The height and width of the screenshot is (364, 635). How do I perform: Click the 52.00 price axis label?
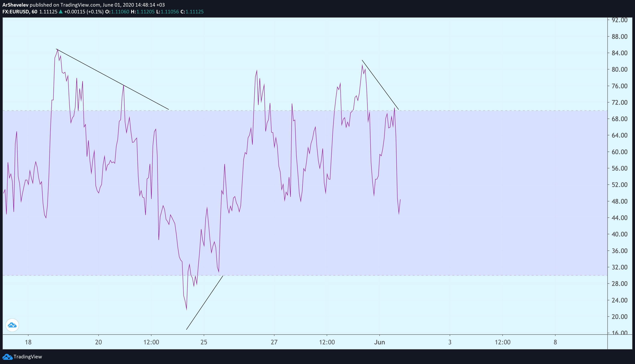click(620, 185)
